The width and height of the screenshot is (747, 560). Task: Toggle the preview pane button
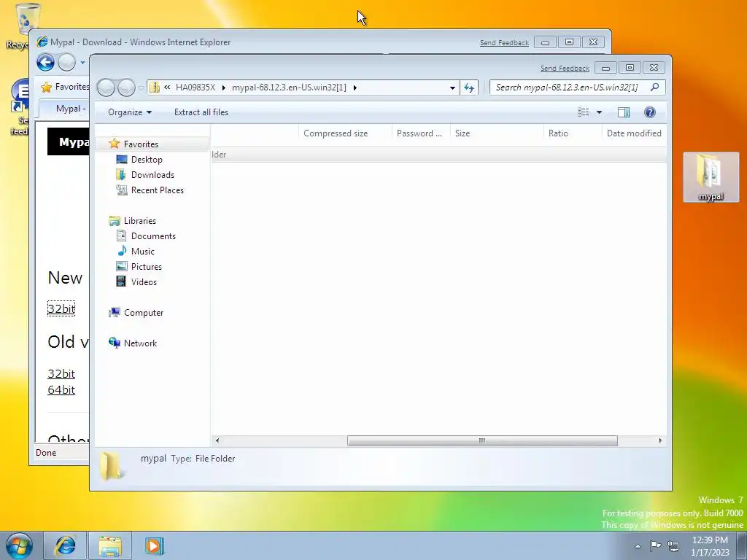(x=624, y=112)
